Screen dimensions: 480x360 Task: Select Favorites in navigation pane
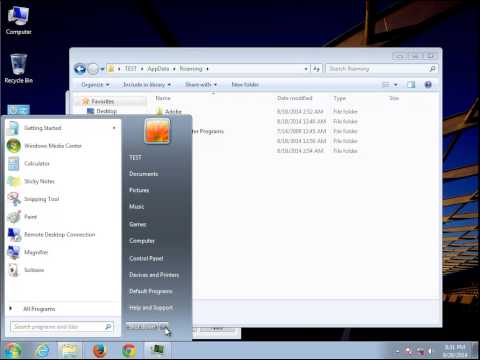(x=103, y=101)
